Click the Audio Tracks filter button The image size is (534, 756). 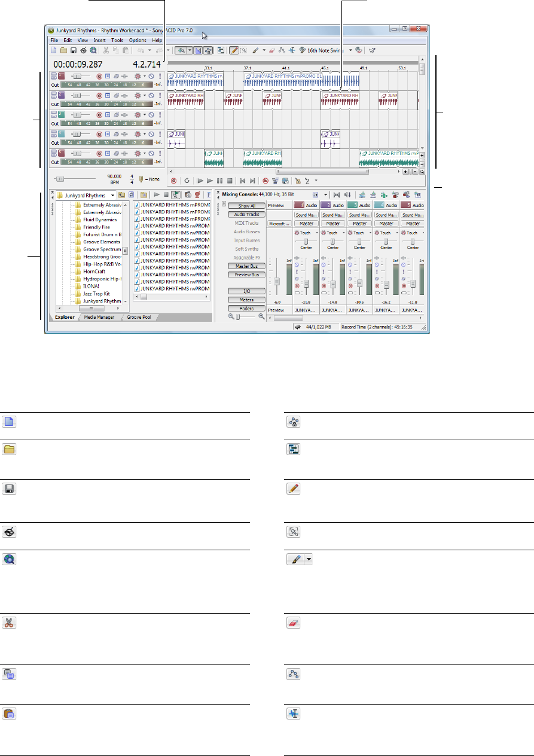[x=246, y=214]
